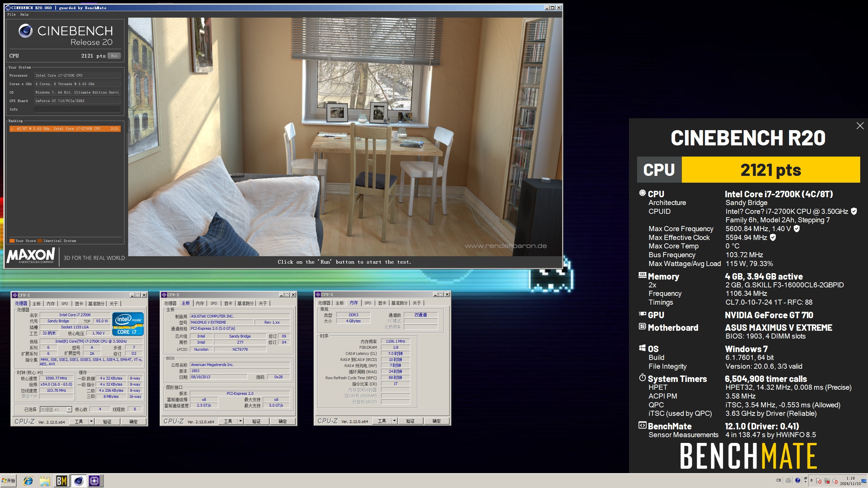The height and width of the screenshot is (488, 868).
Task: Open 基准跑分 tab in mainboard CPU-Z window
Action: (245, 303)
